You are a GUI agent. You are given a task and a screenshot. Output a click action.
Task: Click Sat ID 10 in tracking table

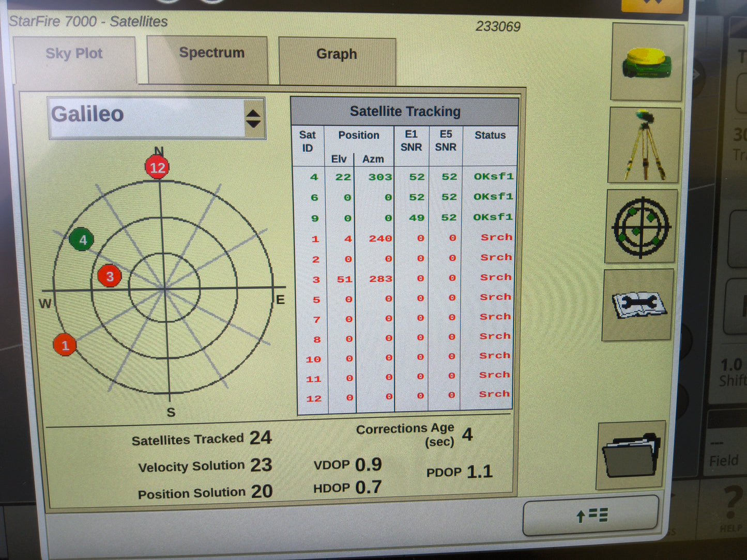(313, 360)
